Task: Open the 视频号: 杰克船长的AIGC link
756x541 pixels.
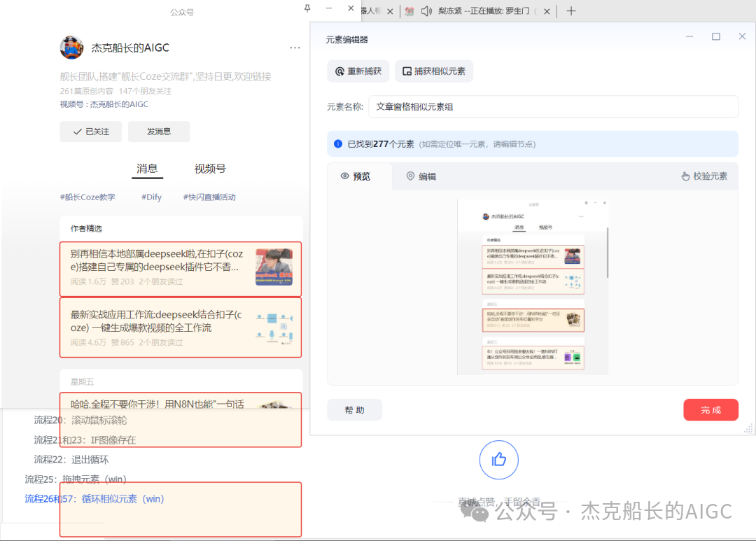Action: [104, 104]
